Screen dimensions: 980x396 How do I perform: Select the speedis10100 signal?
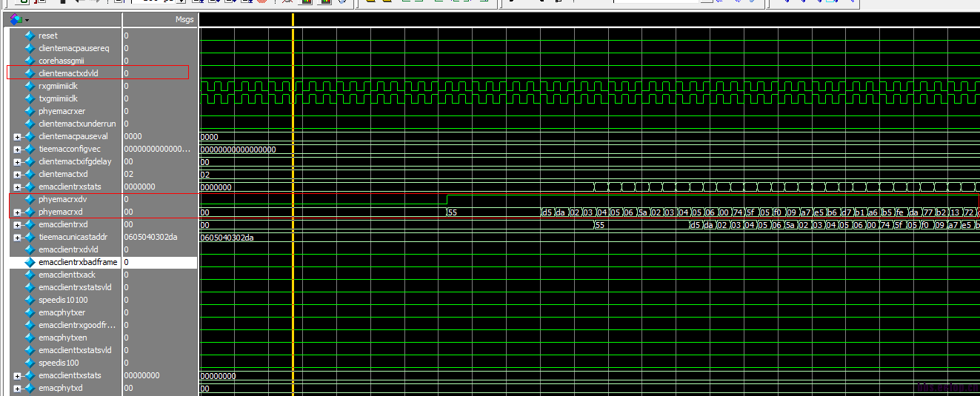63,300
